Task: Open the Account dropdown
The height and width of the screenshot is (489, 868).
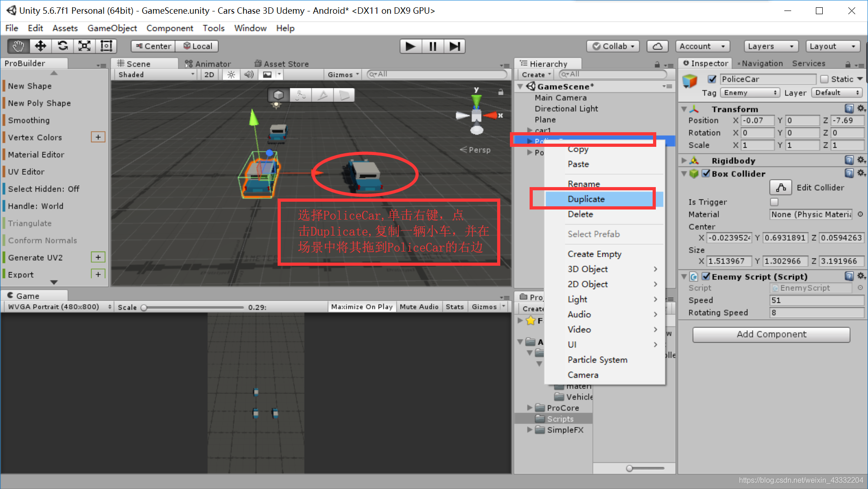Action: pyautogui.click(x=702, y=46)
